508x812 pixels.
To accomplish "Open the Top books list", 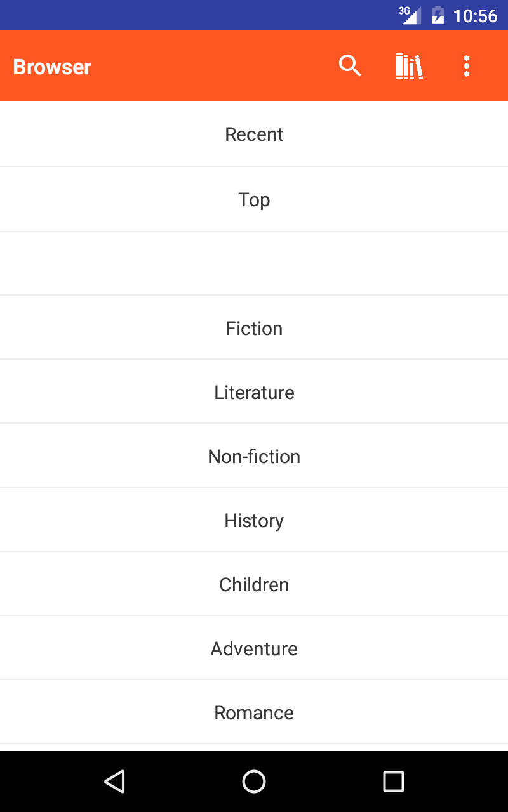I will click(x=254, y=199).
